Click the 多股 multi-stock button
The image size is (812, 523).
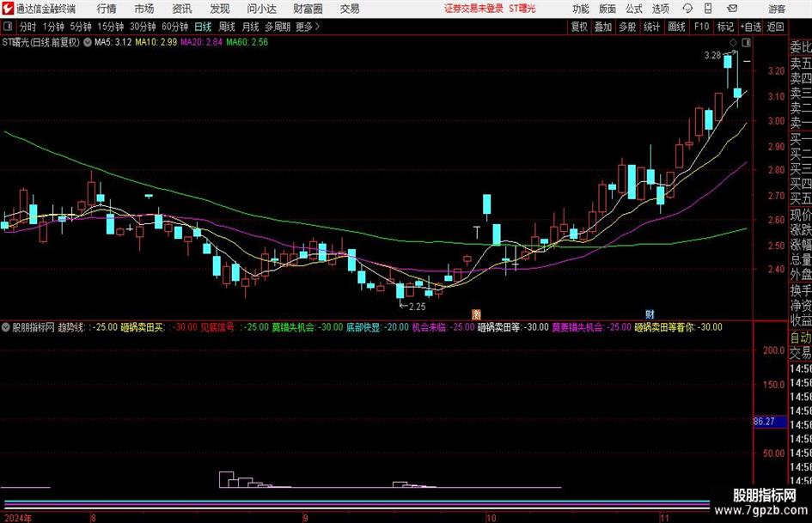(627, 27)
